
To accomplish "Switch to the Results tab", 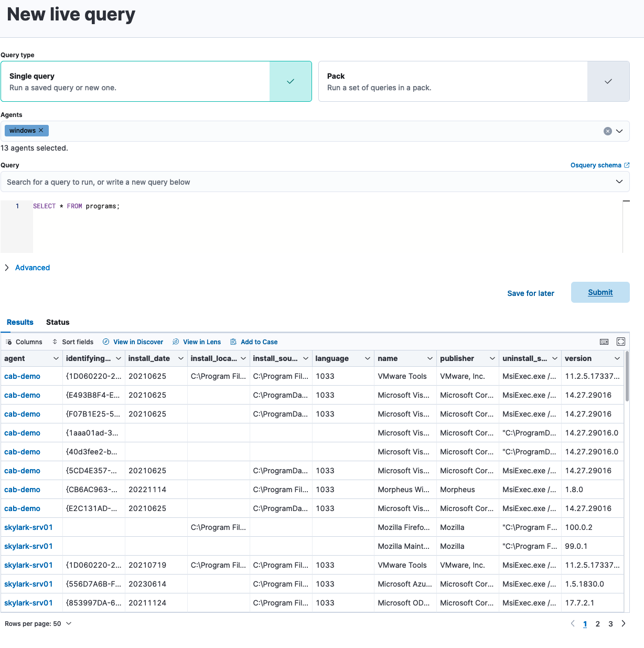I will 20,322.
